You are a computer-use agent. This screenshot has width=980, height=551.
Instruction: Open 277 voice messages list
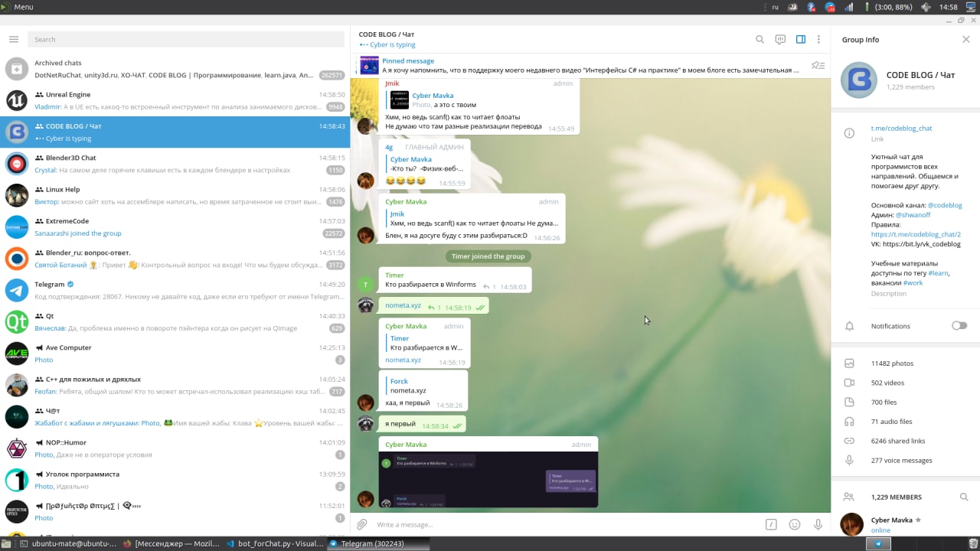[x=906, y=461]
